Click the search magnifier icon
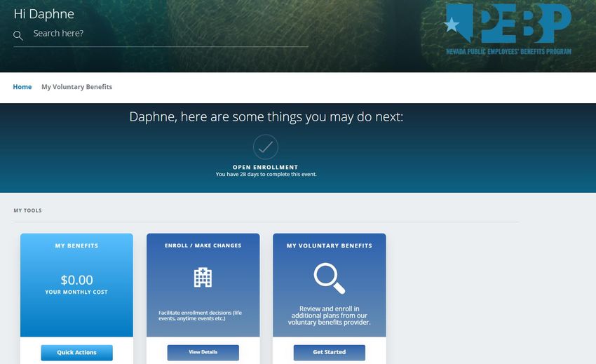 tap(18, 36)
